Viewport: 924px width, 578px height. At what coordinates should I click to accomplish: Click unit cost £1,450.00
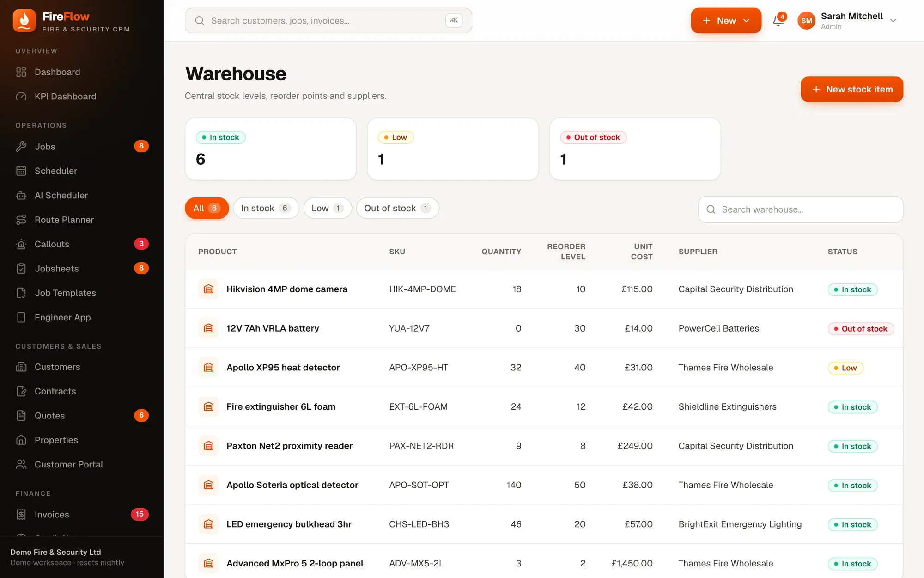(x=632, y=564)
